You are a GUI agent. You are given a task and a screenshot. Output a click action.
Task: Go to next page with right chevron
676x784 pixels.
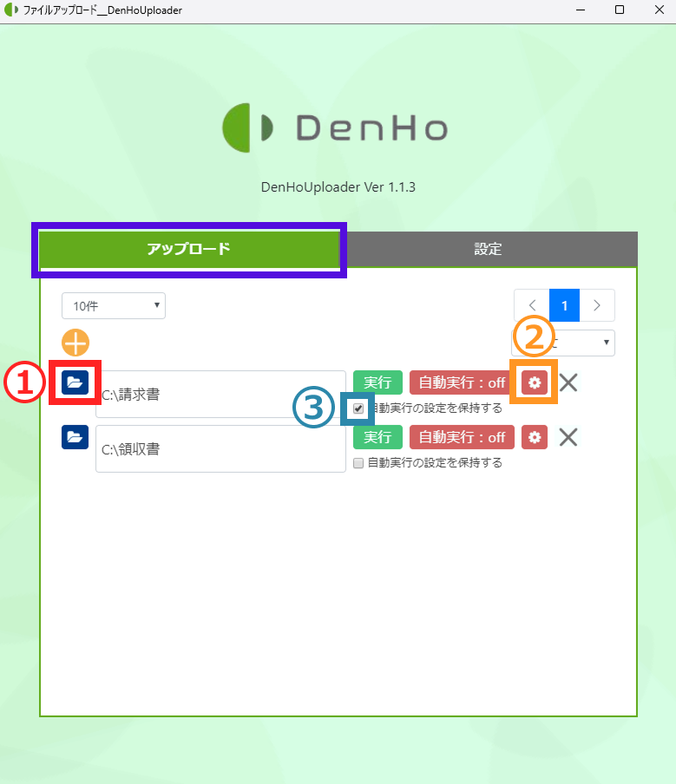coord(597,305)
